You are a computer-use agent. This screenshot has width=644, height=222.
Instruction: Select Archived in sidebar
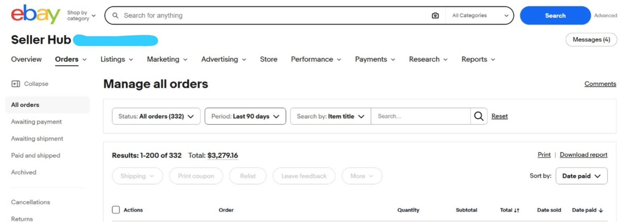[x=24, y=172]
